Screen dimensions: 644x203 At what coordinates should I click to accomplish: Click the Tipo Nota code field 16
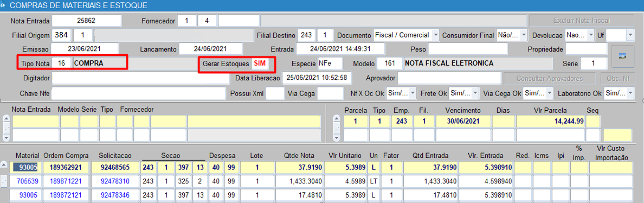(x=62, y=64)
